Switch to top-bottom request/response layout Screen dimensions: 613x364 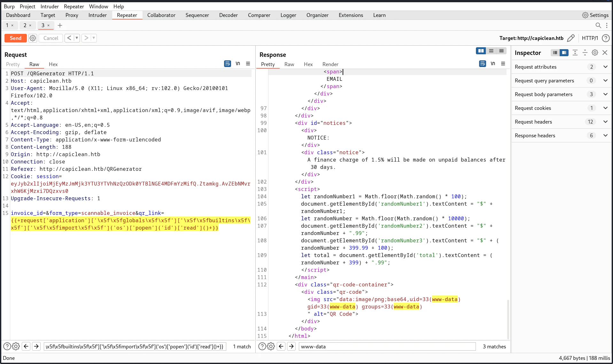pyautogui.click(x=491, y=51)
